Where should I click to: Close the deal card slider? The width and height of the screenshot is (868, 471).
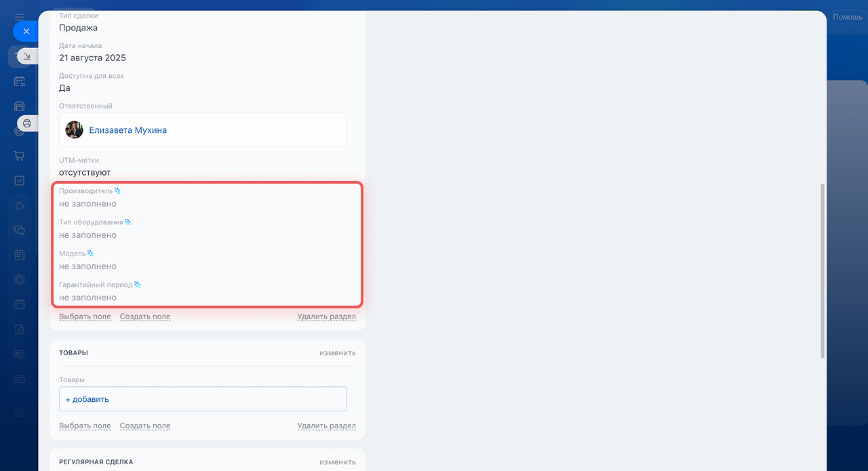coord(26,31)
